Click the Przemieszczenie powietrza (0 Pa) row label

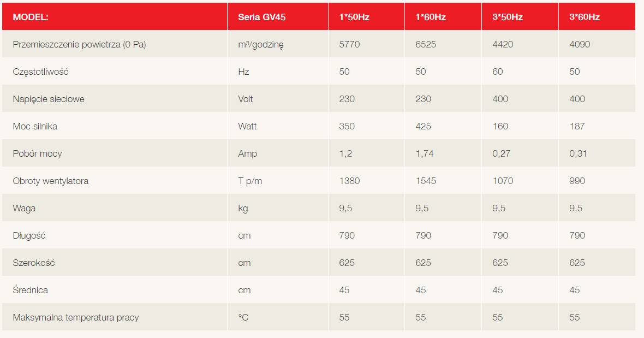click(x=79, y=44)
